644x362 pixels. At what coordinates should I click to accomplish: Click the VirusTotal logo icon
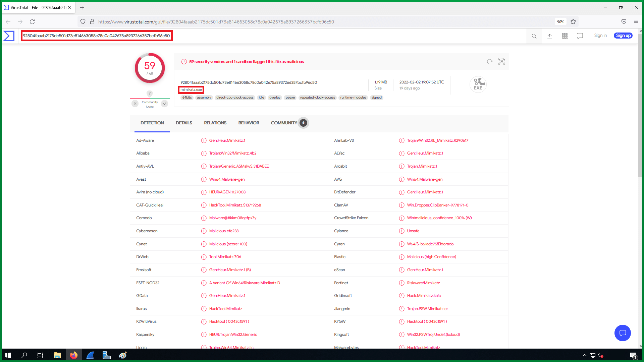(x=9, y=36)
